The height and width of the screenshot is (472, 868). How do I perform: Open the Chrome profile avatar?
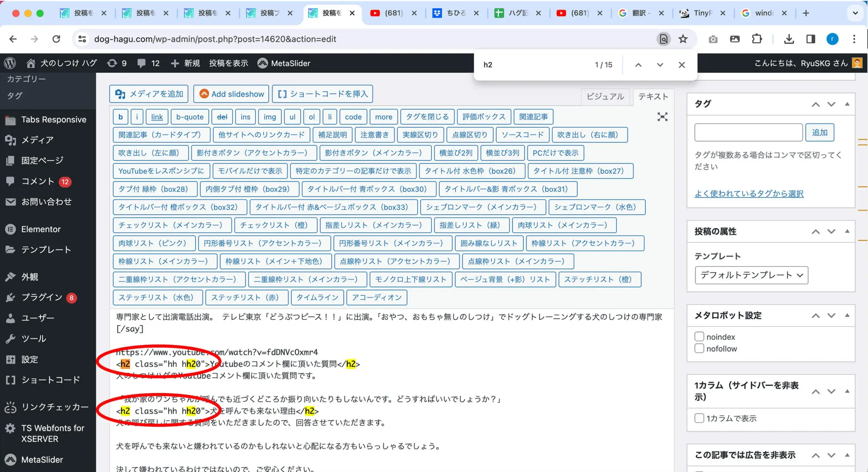click(x=832, y=39)
